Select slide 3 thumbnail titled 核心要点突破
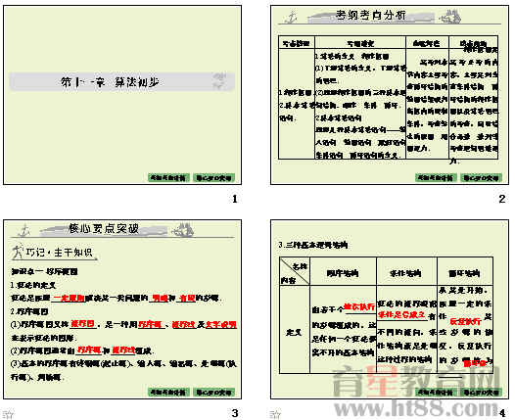Image resolution: width=515 pixels, height=420 pixels. pyautogui.click(x=122, y=309)
